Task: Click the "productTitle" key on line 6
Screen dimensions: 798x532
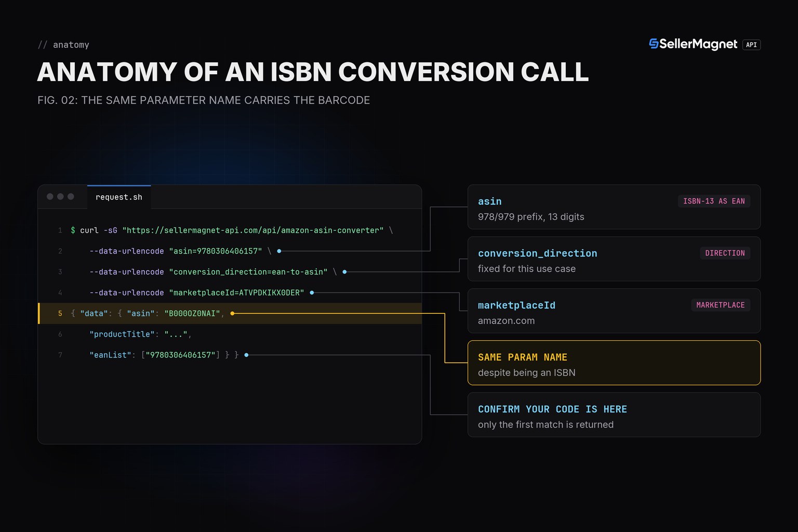Action: 122,334
